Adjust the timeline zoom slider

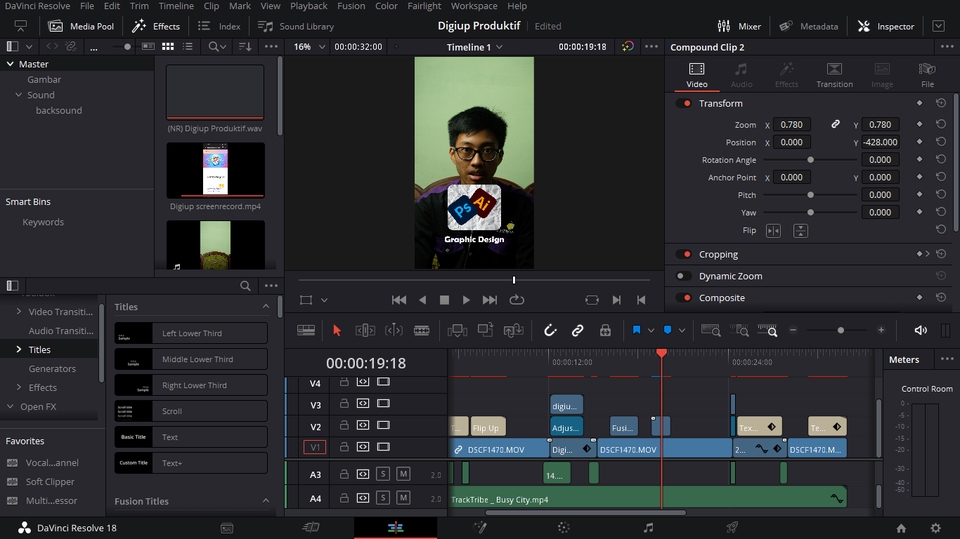840,330
